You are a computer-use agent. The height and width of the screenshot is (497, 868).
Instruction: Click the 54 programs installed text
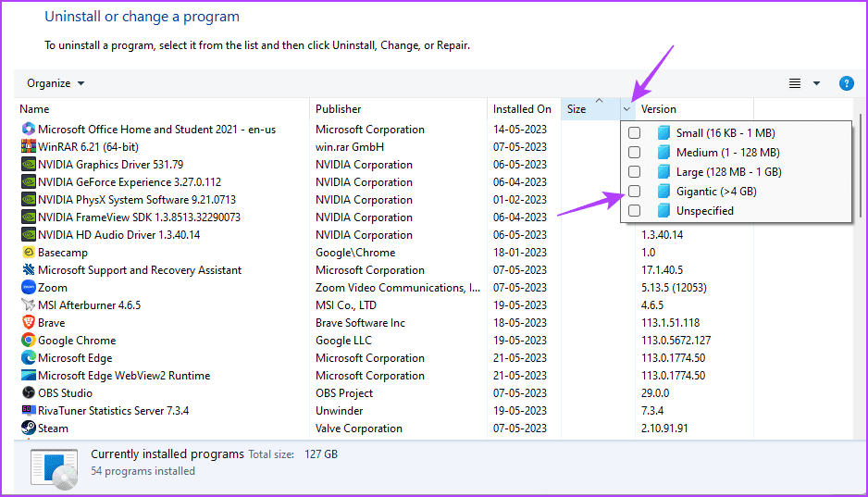pyautogui.click(x=143, y=471)
